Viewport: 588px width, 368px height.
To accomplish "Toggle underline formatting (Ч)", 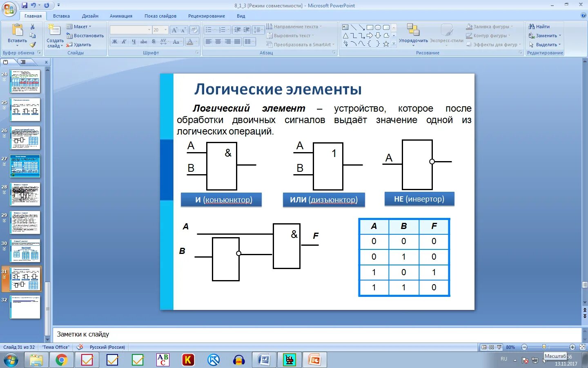I will point(134,42).
